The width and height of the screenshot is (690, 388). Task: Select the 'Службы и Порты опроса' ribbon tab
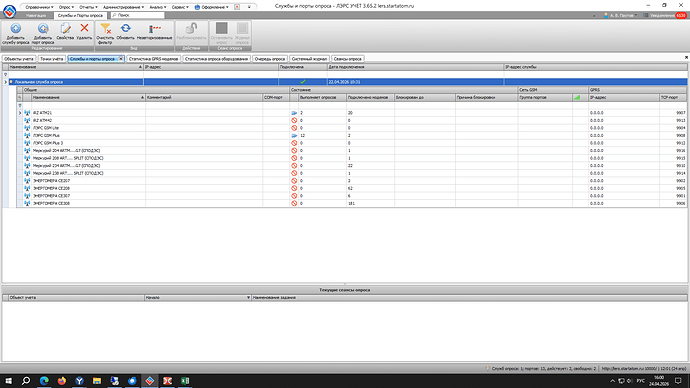(80, 15)
